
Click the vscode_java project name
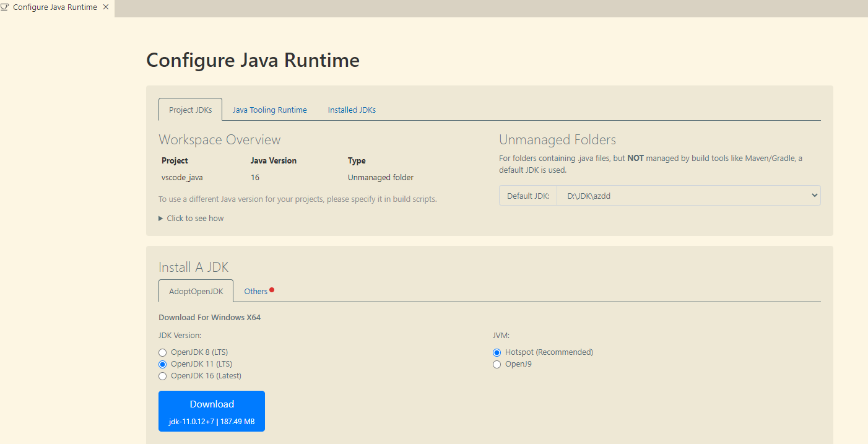182,178
